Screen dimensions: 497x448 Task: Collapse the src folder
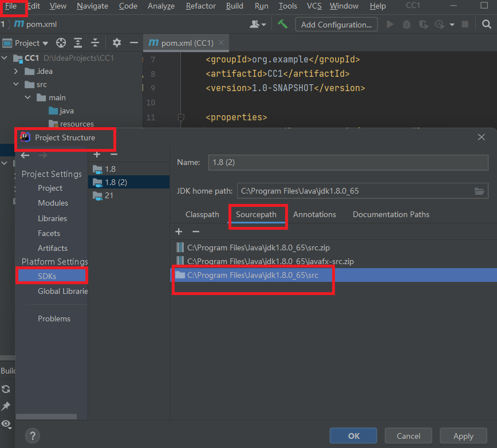16,84
